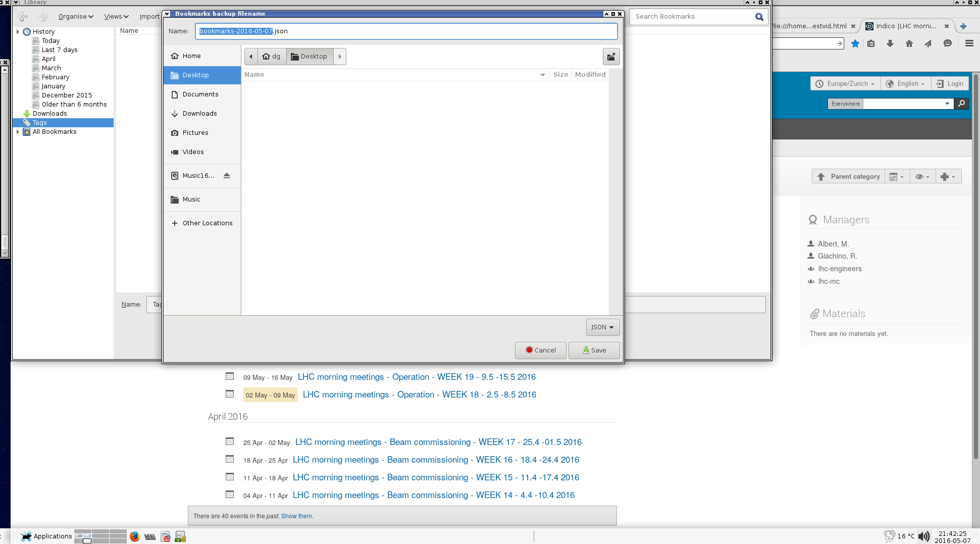This screenshot has width=980, height=544.
Task: Click the path bar back arrow
Action: [251, 57]
